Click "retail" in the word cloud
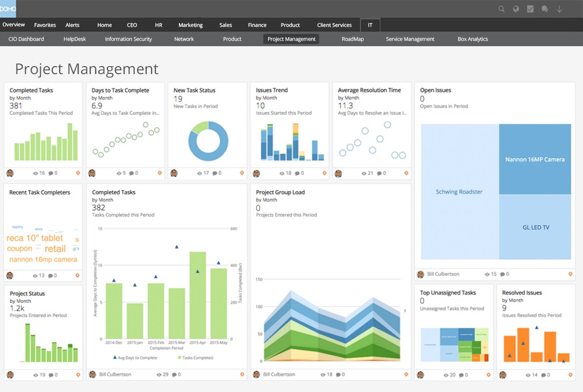 (55, 249)
